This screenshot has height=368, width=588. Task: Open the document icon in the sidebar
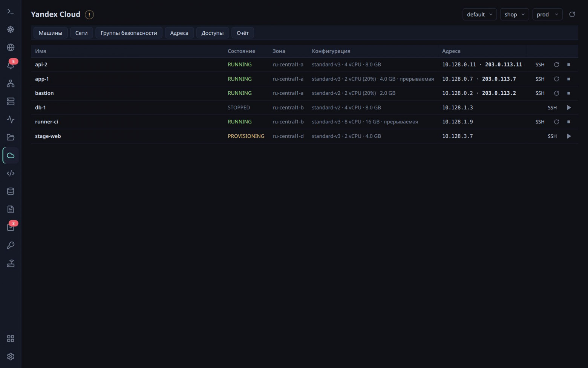coord(11,209)
